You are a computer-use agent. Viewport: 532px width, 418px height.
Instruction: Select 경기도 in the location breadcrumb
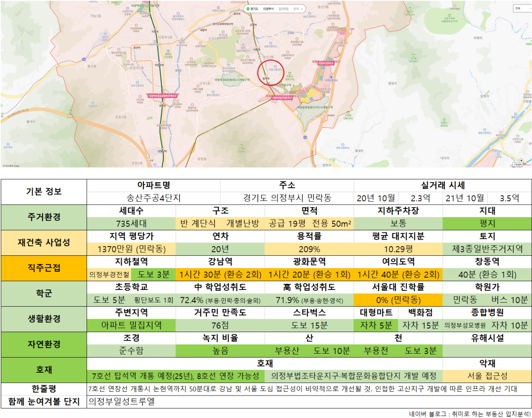pyautogui.click(x=254, y=9)
